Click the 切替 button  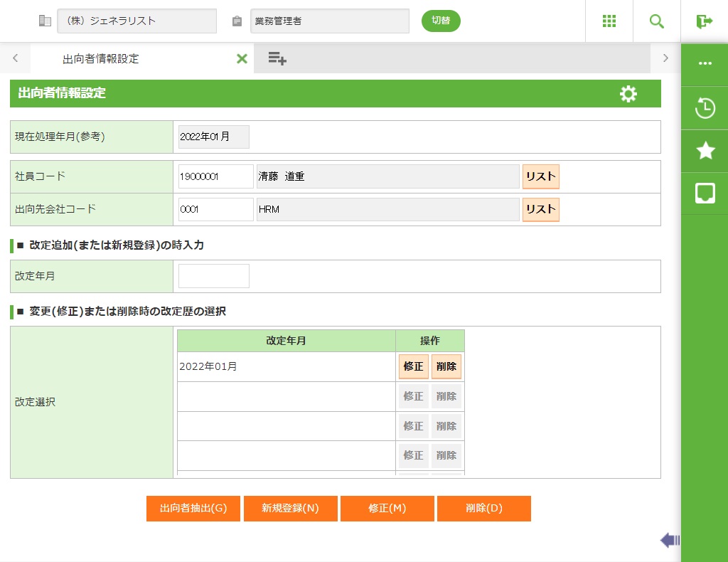click(441, 21)
